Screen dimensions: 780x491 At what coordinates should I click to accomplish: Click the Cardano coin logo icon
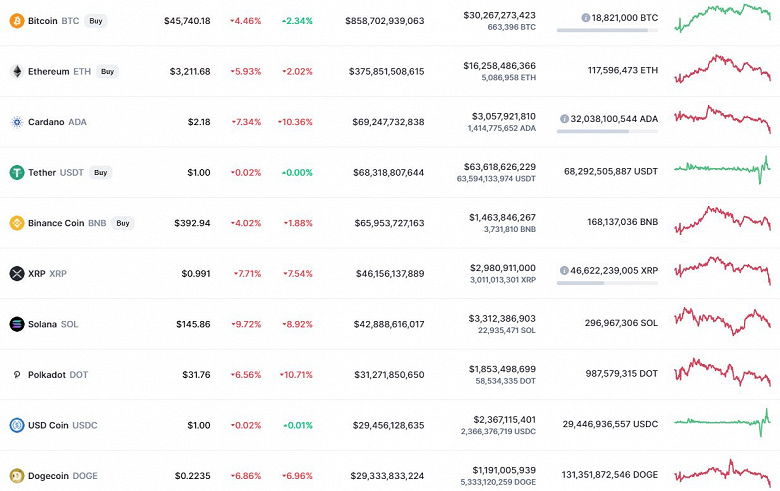[x=16, y=122]
